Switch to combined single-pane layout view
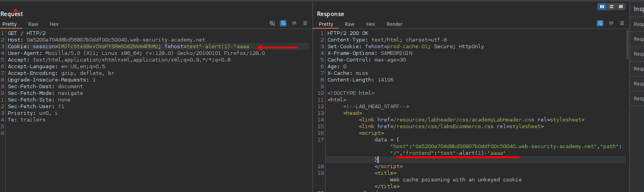Image resolution: width=644 pixels, height=192 pixels. coord(621,7)
